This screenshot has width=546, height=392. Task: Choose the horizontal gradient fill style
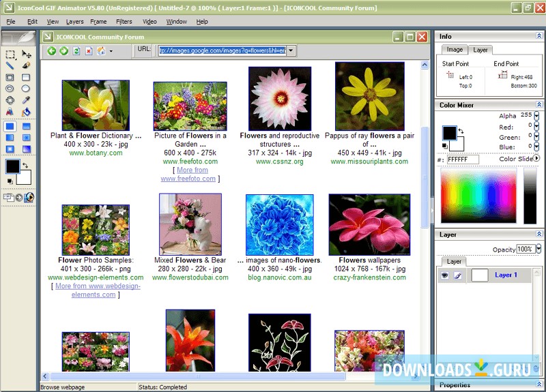26,126
